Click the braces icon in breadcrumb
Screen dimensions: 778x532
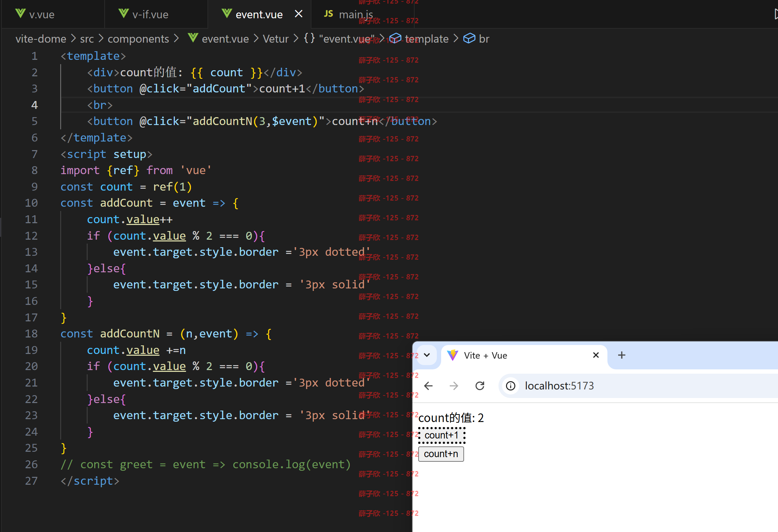(309, 38)
